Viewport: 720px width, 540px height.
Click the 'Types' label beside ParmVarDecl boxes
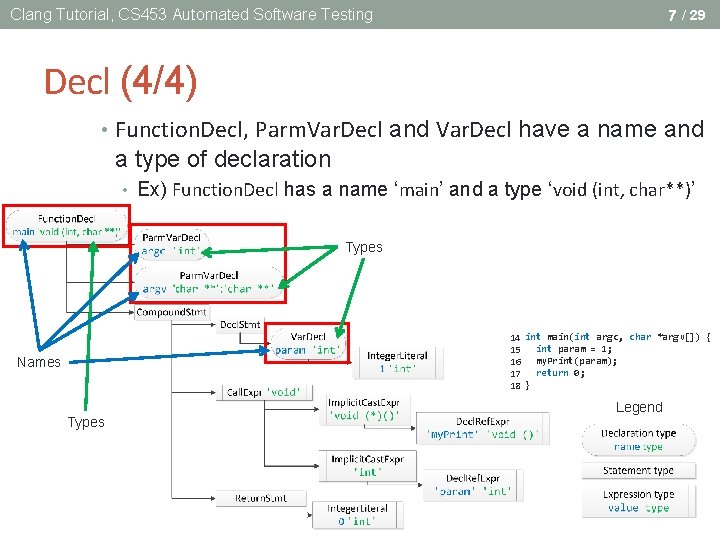[364, 247]
